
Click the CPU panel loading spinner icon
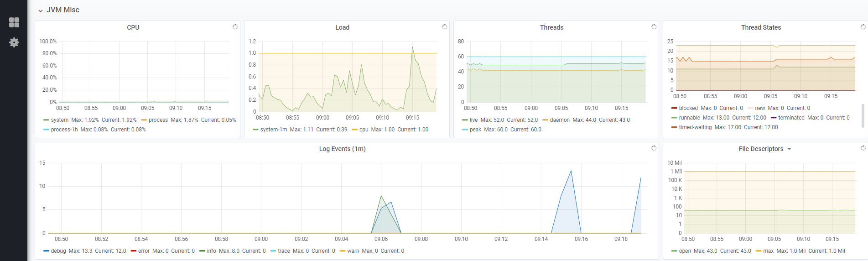[235, 27]
